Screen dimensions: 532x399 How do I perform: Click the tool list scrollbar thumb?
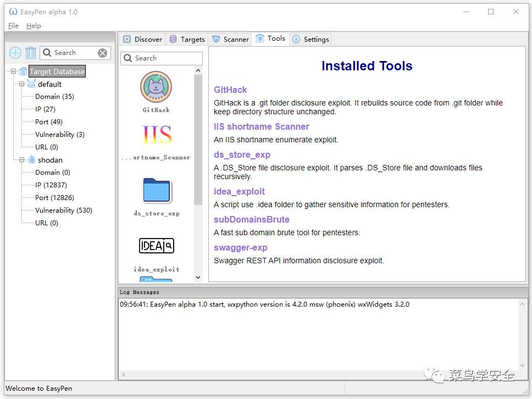(x=198, y=140)
